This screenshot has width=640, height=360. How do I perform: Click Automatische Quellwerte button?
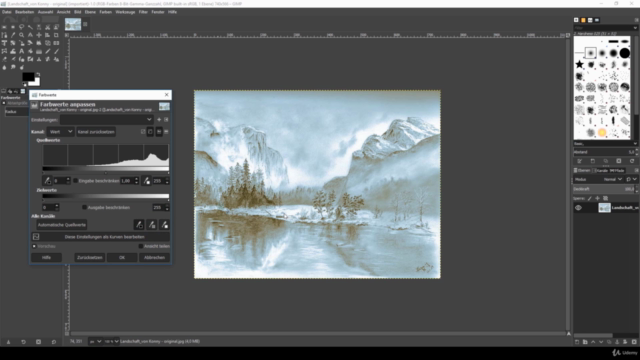coord(62,224)
